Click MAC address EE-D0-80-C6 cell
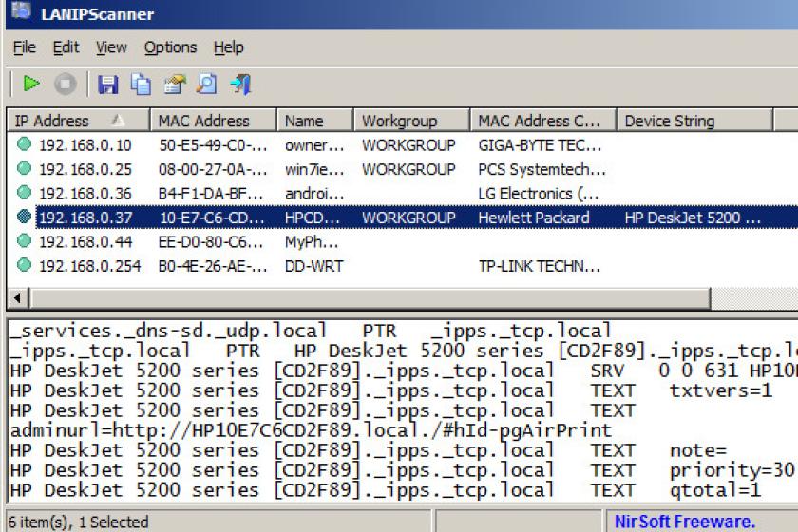This screenshot has height=532, width=798. 211,242
